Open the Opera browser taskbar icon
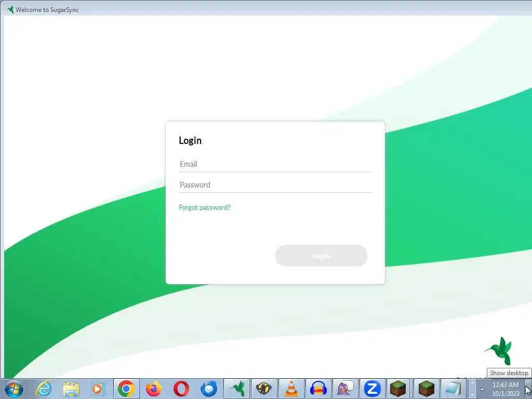 [181, 389]
